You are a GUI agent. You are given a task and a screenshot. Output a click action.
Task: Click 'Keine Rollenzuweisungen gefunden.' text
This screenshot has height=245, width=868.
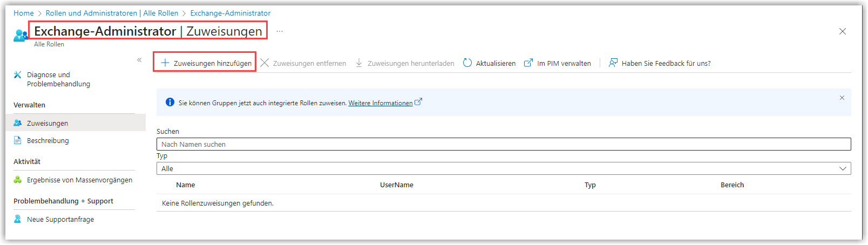coord(218,203)
